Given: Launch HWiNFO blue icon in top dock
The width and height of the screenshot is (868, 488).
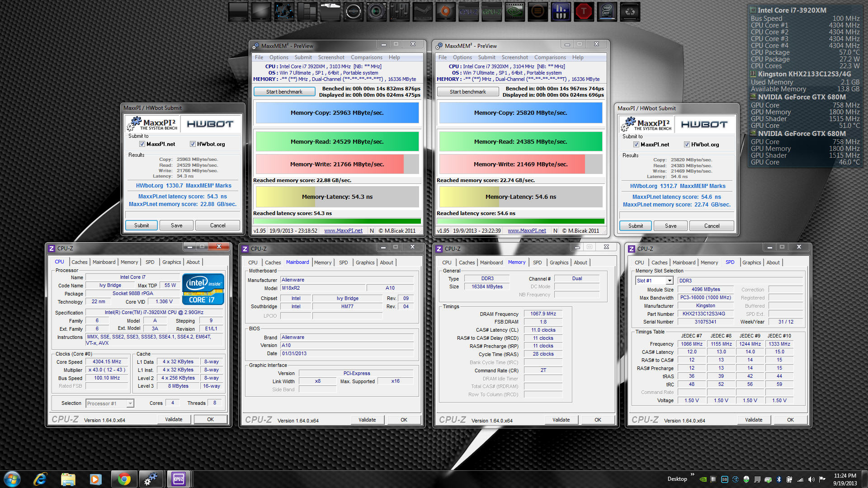Looking at the screenshot, I should [561, 12].
